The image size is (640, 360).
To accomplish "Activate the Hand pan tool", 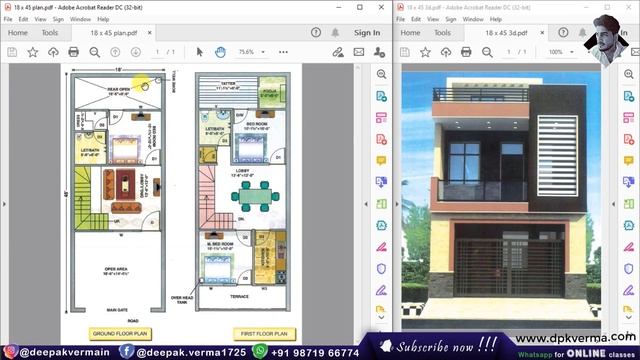I will click(x=220, y=52).
